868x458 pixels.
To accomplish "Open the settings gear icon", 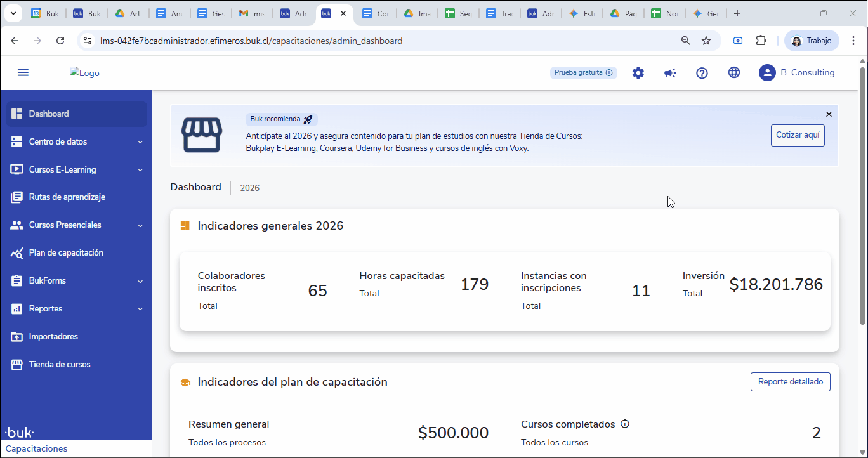I will [x=638, y=72].
